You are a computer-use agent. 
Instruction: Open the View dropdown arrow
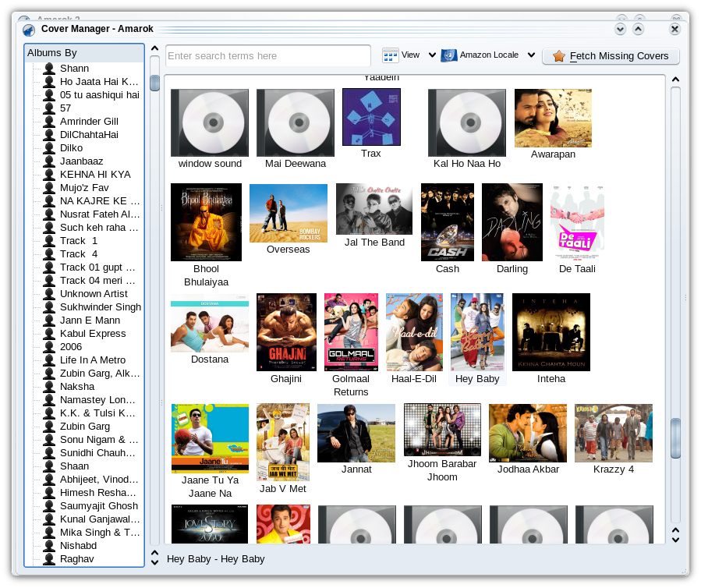432,55
